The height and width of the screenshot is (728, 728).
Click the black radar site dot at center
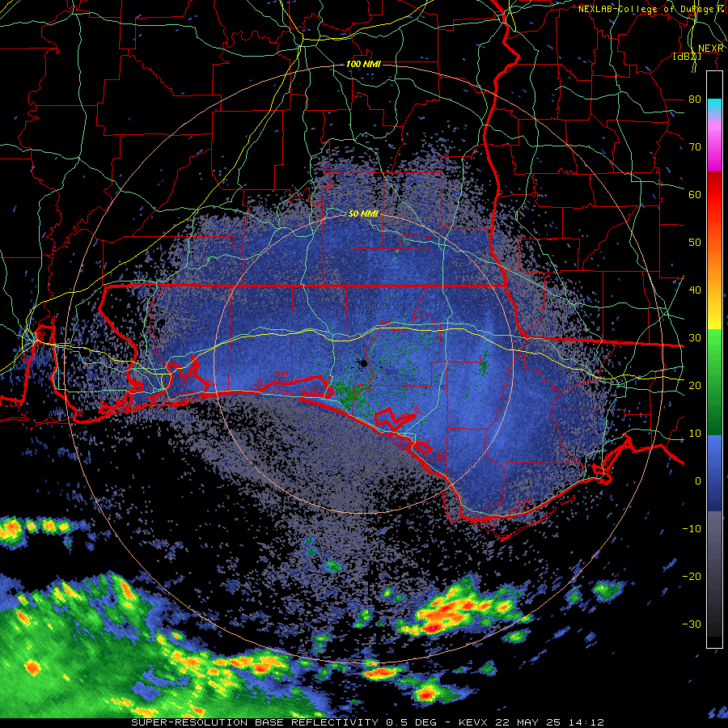pyautogui.click(x=363, y=363)
